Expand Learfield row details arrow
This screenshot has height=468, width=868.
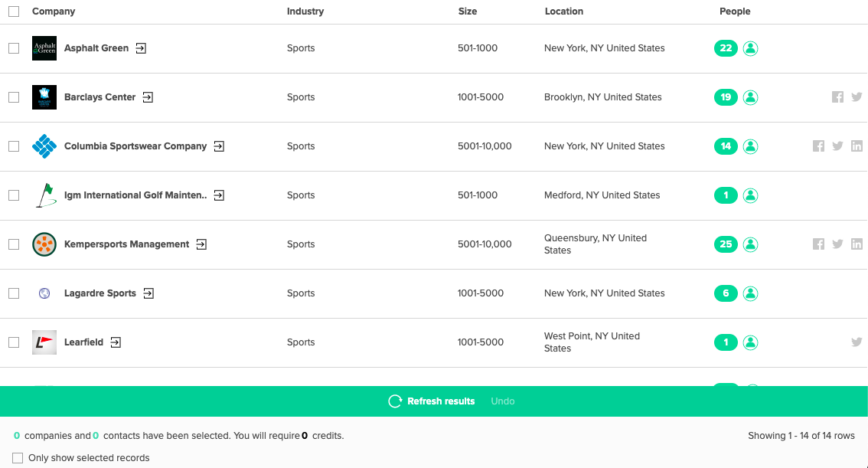[116, 342]
